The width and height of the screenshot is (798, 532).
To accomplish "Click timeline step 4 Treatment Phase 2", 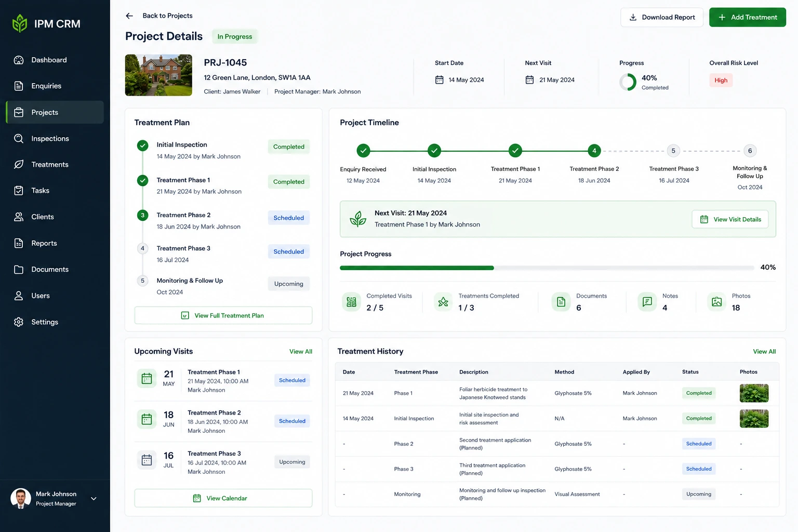I will point(594,151).
